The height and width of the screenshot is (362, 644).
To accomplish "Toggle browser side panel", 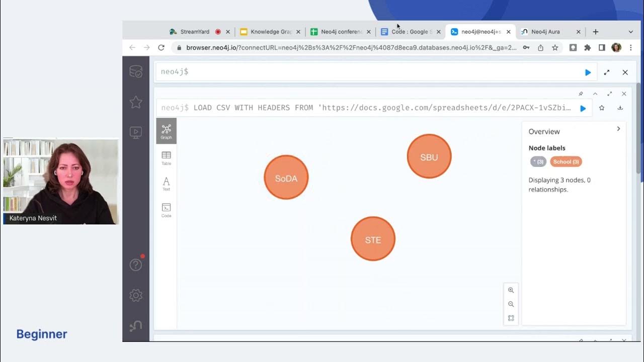I will (602, 47).
